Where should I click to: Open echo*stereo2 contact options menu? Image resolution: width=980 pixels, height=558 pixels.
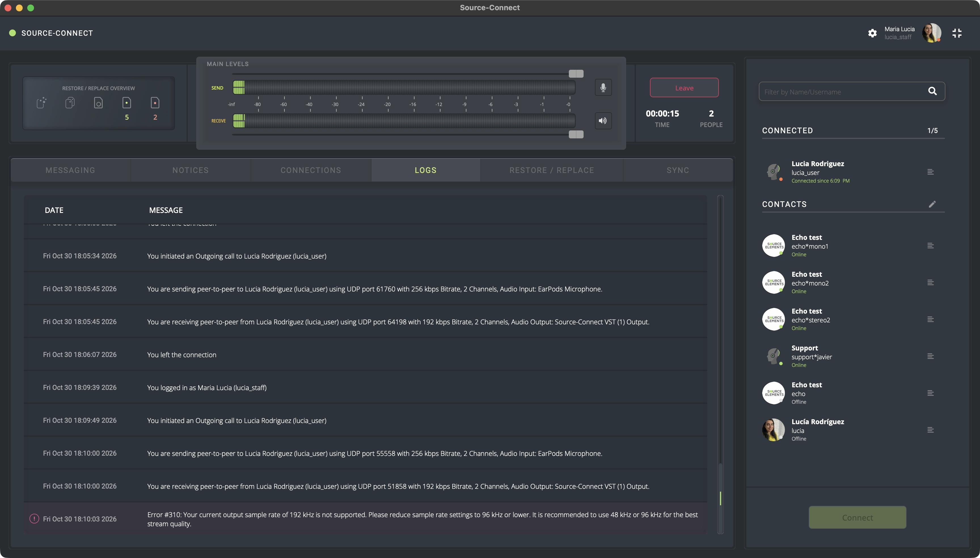click(930, 319)
